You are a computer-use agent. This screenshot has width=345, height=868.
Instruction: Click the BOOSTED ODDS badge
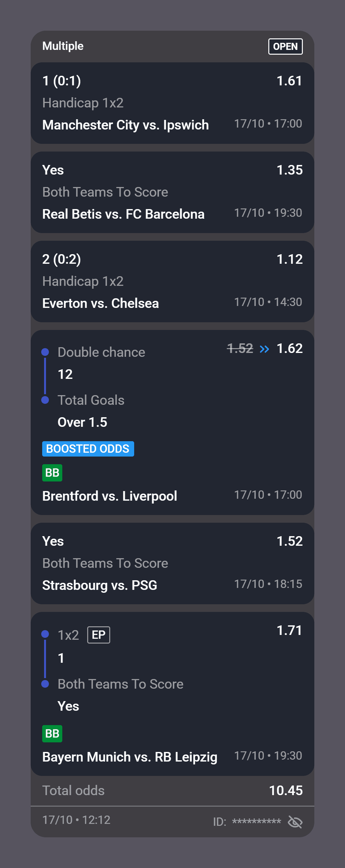coord(88,449)
